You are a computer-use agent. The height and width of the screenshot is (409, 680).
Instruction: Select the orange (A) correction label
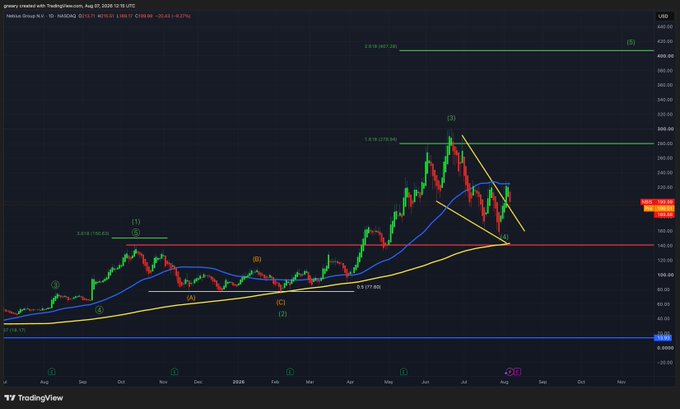(x=191, y=298)
